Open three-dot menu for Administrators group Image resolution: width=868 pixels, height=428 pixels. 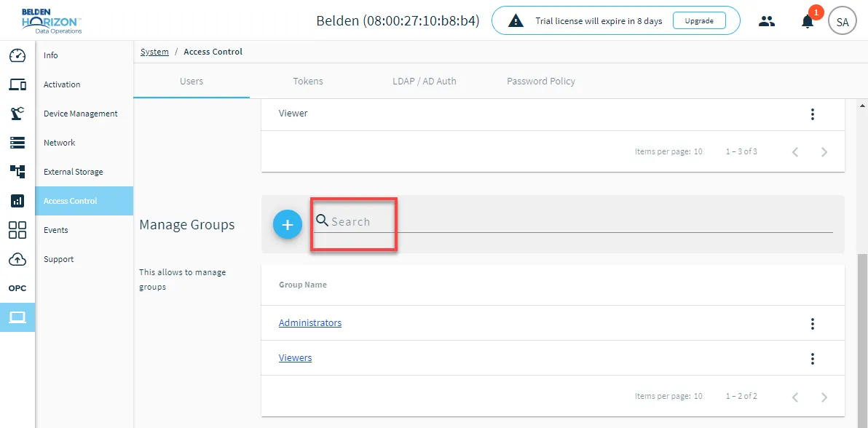pos(813,323)
